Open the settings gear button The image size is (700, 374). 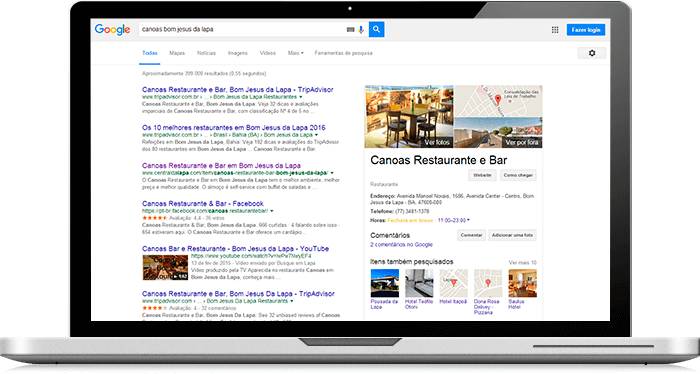coord(592,53)
